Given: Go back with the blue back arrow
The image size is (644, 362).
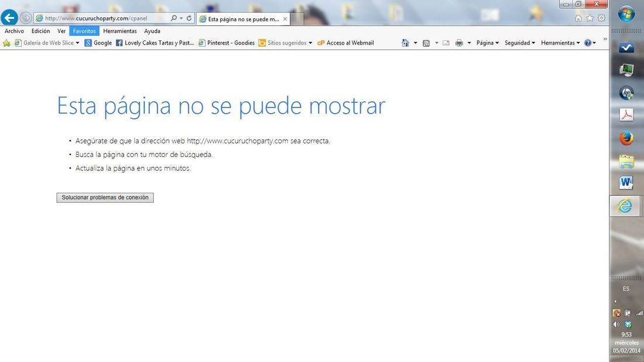Looking at the screenshot, I should [x=9, y=18].
